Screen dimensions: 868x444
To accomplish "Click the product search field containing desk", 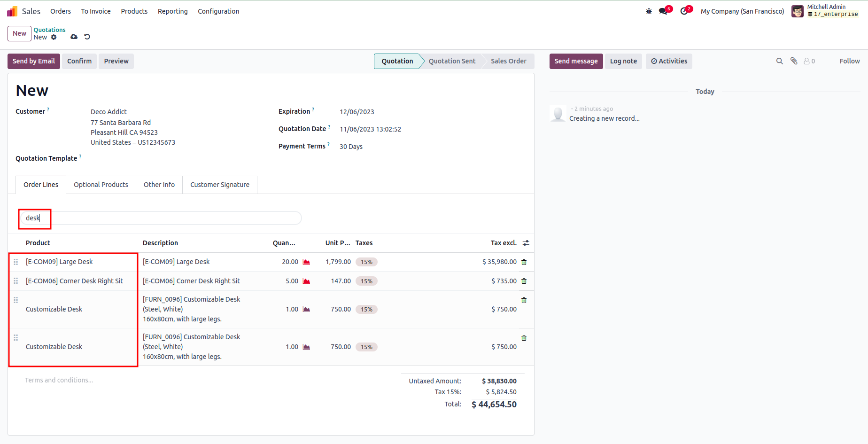I will pos(160,218).
